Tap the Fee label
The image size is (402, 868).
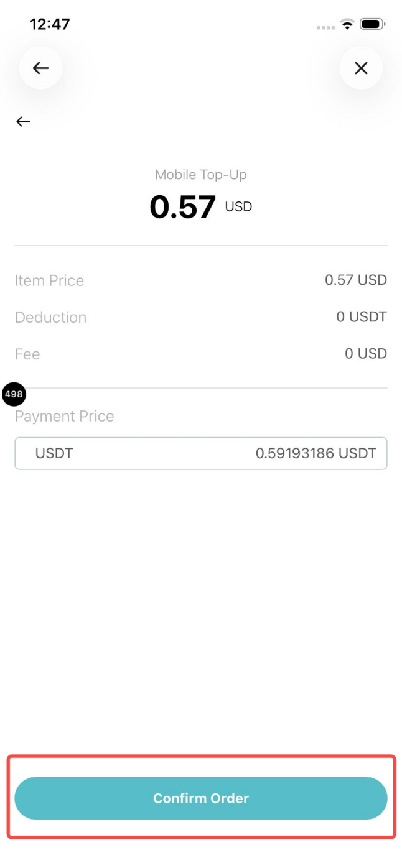(x=27, y=354)
